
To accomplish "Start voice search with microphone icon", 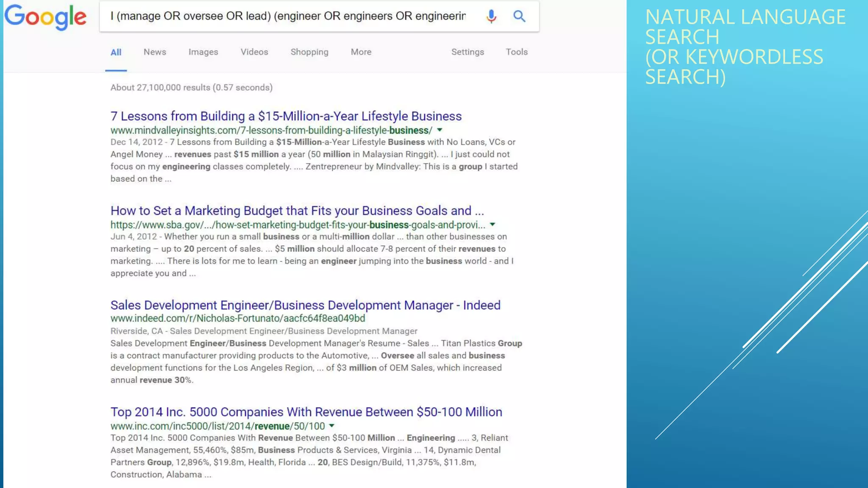I will click(491, 16).
